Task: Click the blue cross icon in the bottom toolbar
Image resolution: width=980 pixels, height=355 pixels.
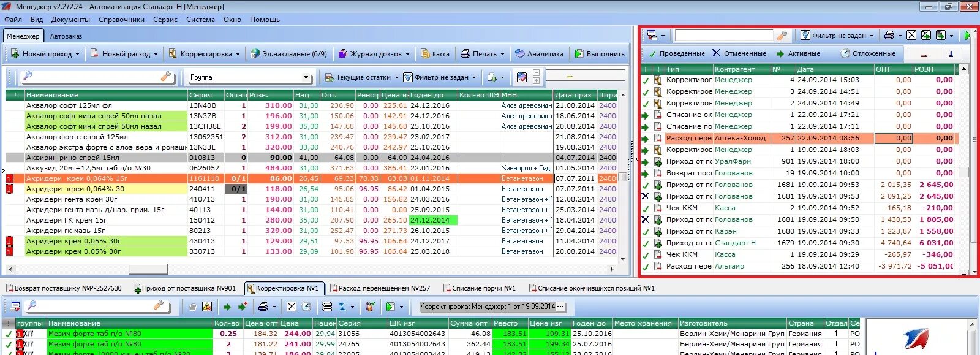Action: pyautogui.click(x=342, y=307)
